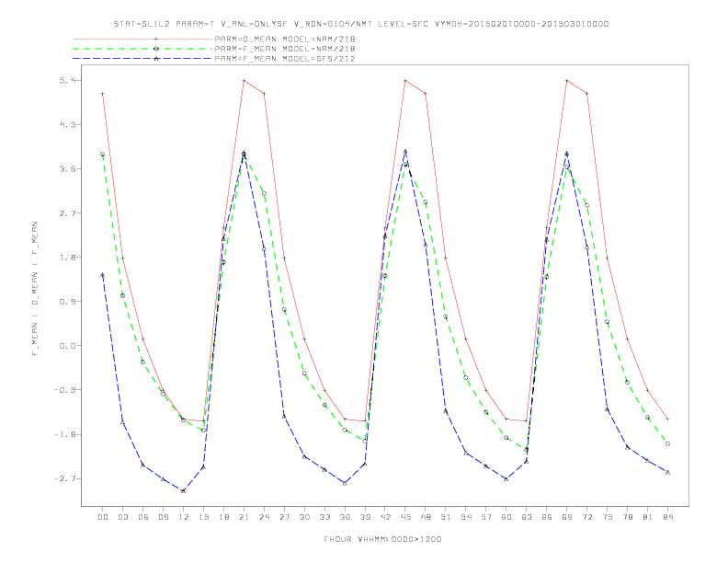Click the vertical axis title F_MEAN | O_MEAN | F_MEAN
The width and height of the screenshot is (728, 563).
(35, 289)
